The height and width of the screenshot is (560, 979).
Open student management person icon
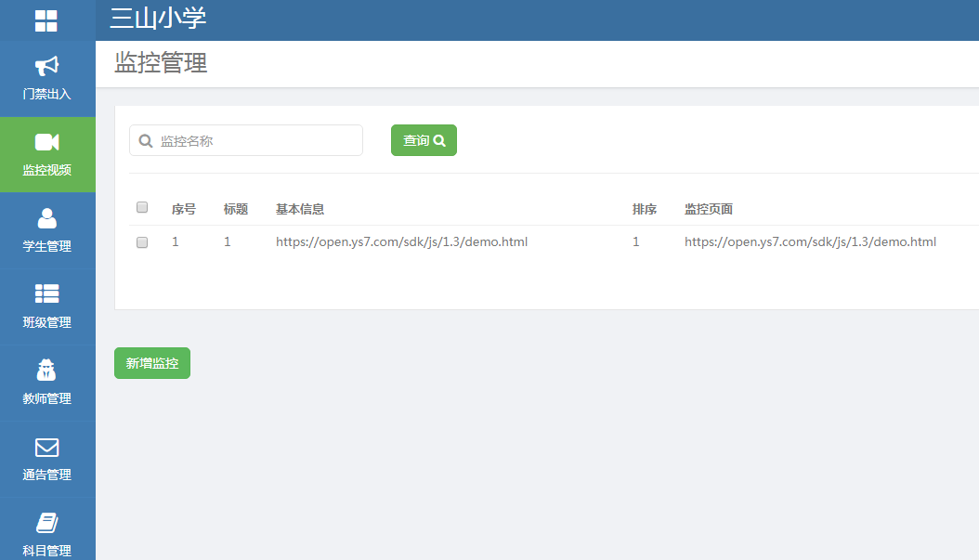click(x=46, y=218)
